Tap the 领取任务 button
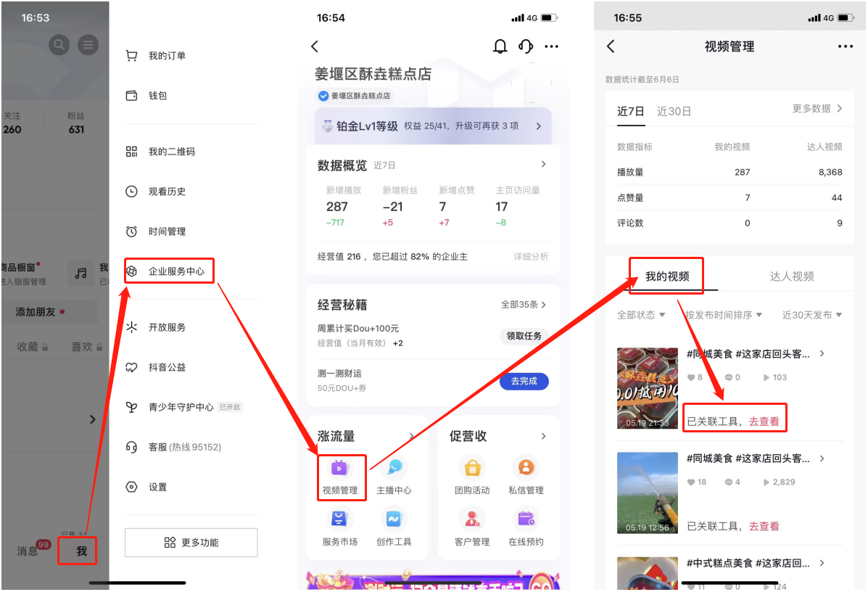 (524, 336)
